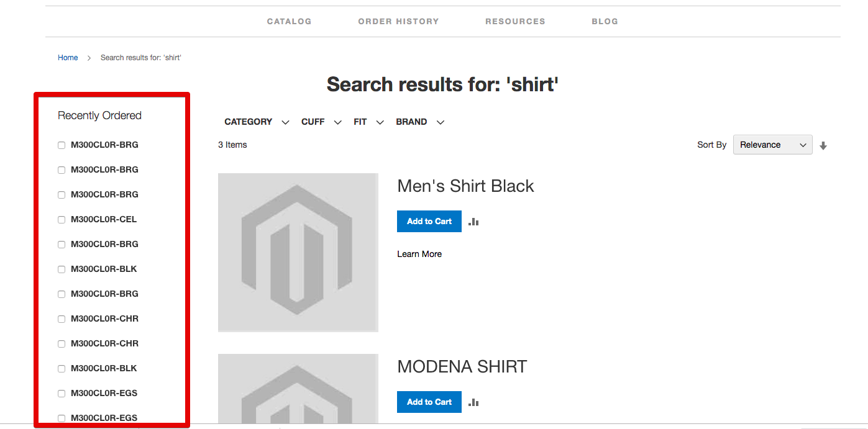Tick the first M300CL0R-EGS checkbox

click(x=62, y=394)
